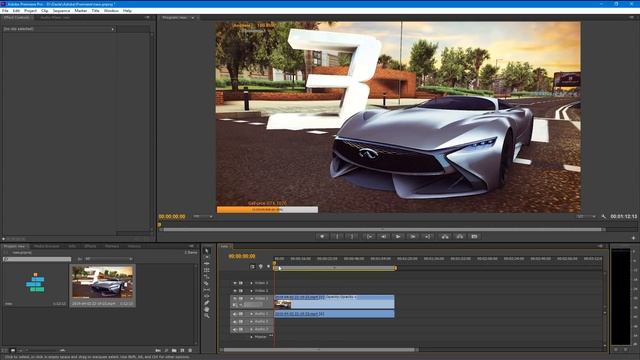Image resolution: width=640 pixels, height=360 pixels.
Task: Click the New Bin folder icon
Action: pos(174,350)
